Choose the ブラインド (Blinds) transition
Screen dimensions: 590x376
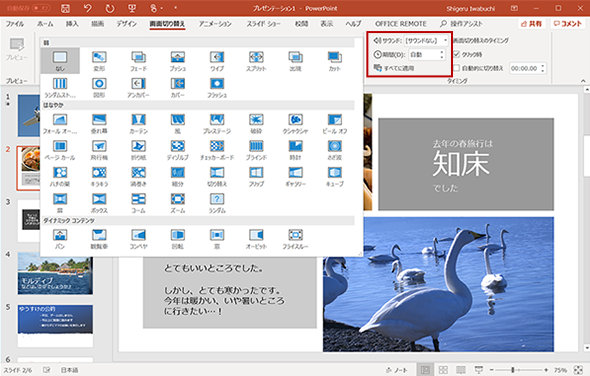tap(256, 150)
